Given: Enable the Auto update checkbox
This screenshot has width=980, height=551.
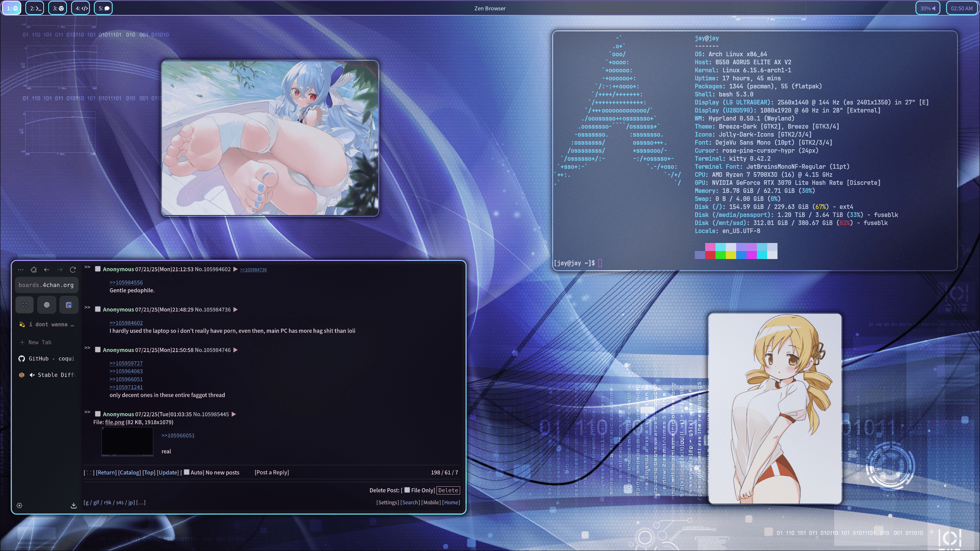Looking at the screenshot, I should (x=187, y=472).
